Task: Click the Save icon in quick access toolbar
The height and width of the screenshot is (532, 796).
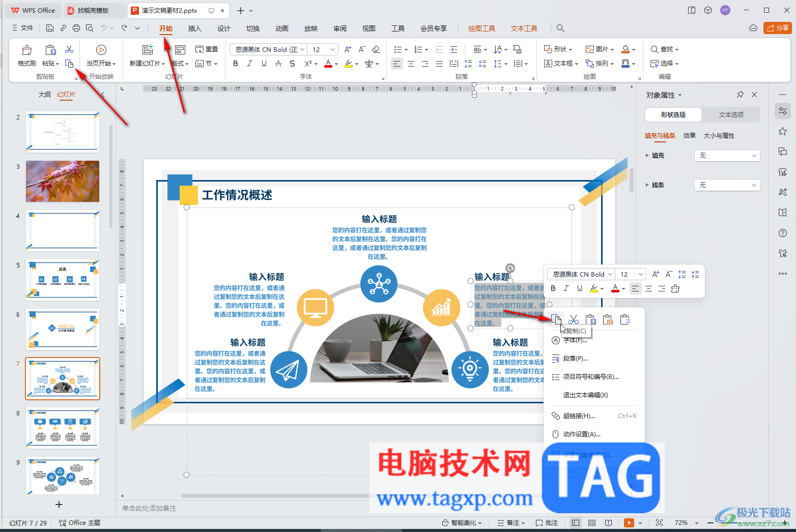Action: coord(50,28)
